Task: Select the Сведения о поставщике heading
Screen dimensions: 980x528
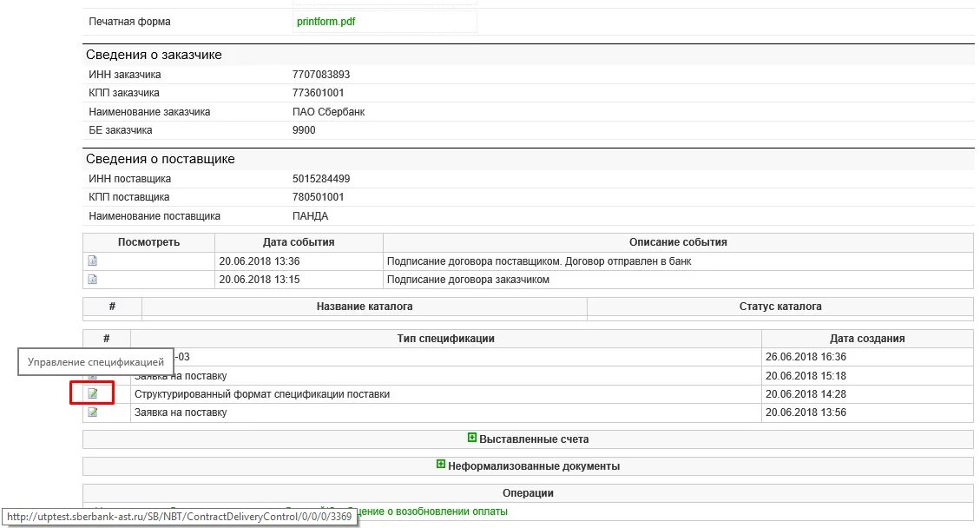Action: [x=160, y=159]
